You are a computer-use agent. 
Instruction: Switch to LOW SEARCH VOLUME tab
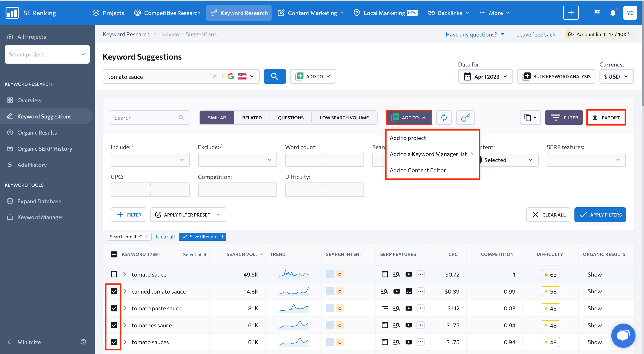pos(344,118)
